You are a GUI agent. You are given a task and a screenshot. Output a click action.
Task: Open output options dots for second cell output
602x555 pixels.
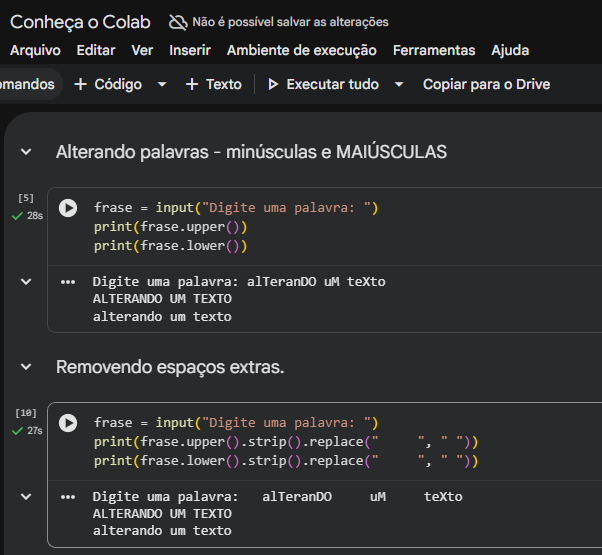coord(68,497)
